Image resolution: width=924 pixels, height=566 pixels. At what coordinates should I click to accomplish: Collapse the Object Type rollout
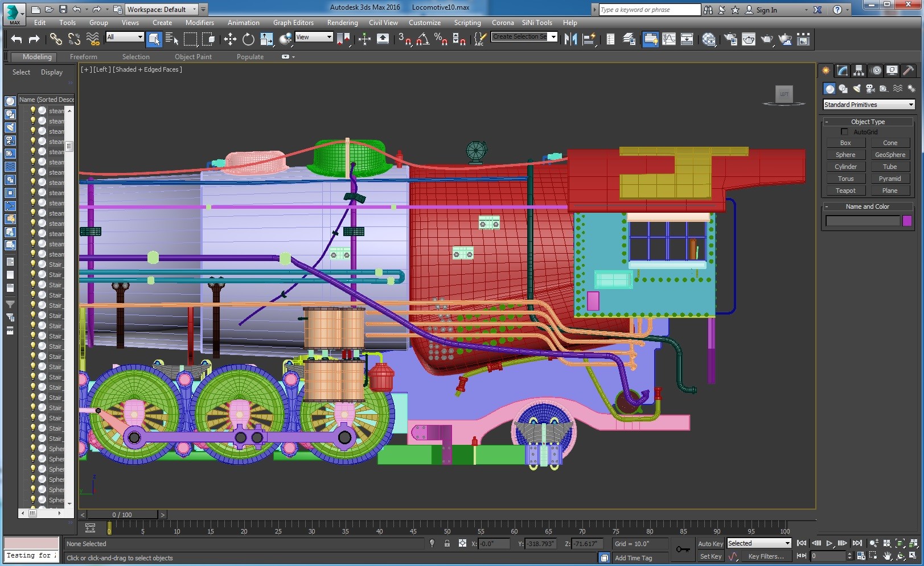(868, 122)
